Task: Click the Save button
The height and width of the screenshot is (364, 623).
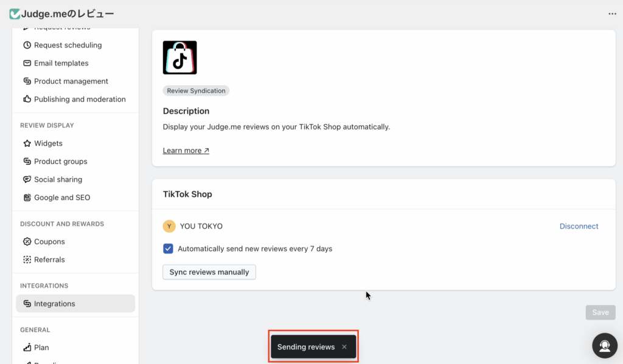Action: click(600, 312)
